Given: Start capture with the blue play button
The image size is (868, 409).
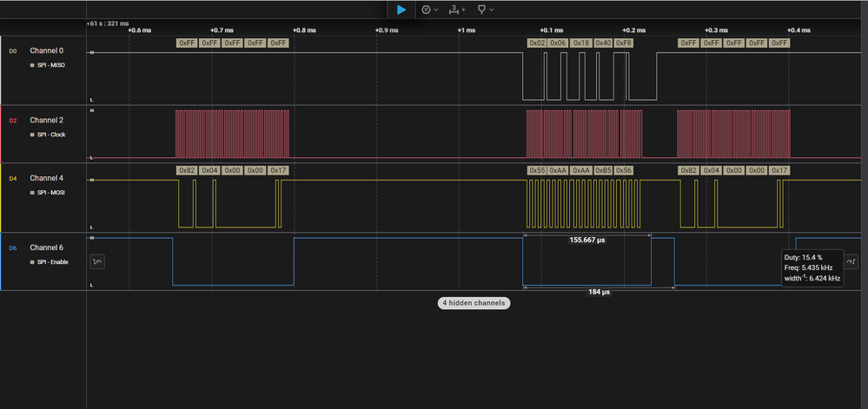Looking at the screenshot, I should tap(401, 10).
